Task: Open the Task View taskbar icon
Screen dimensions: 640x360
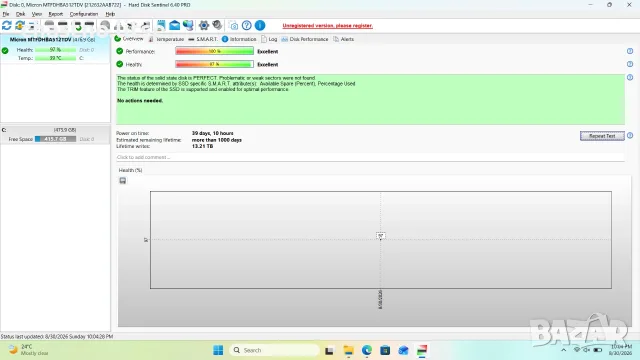Action: (x=329, y=350)
